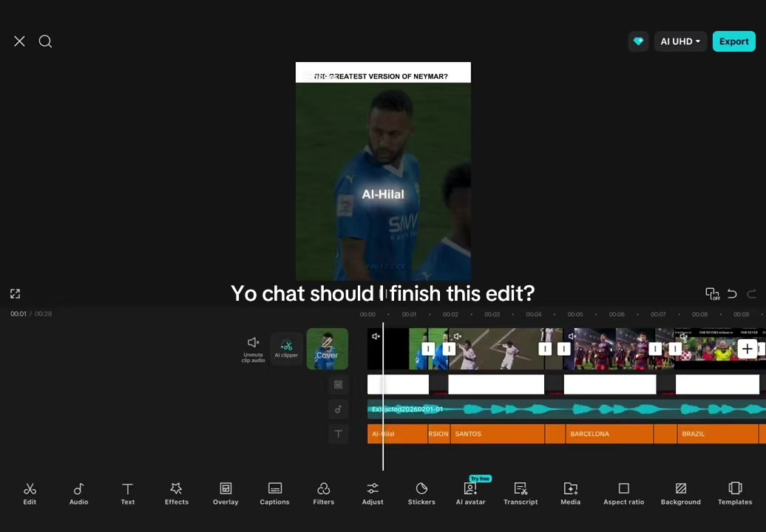
Task: Open the Audio tool
Action: (x=78, y=494)
